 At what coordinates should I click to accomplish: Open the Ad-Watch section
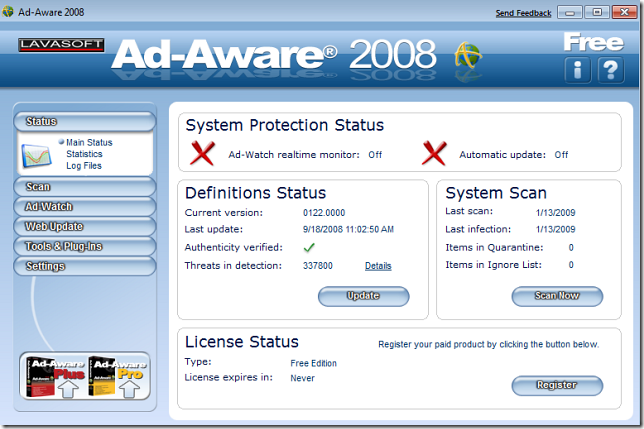[x=84, y=207]
